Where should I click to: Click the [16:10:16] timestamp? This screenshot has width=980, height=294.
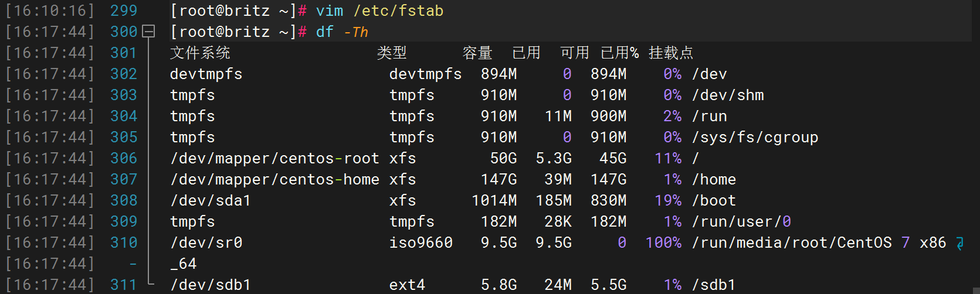tap(50, 11)
